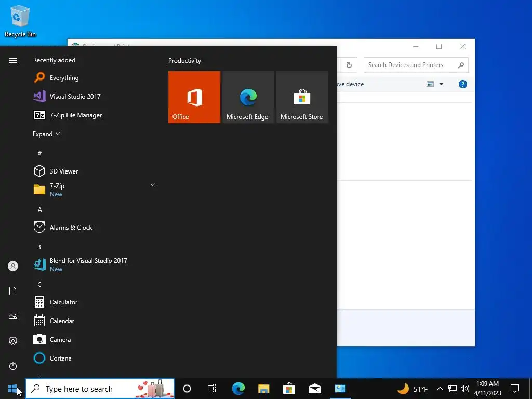Open the Calculator app
The width and height of the screenshot is (532, 399).
click(x=95, y=302)
